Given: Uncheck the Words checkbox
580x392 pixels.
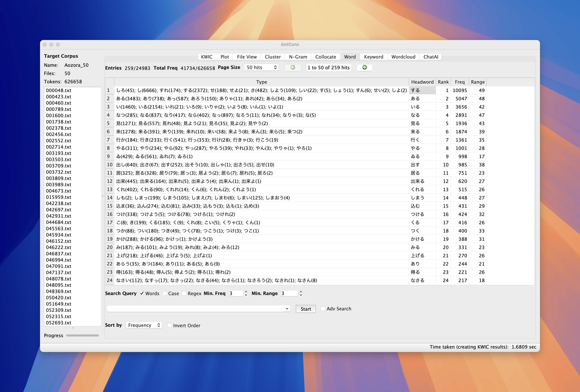Looking at the screenshot, I should pos(142,293).
